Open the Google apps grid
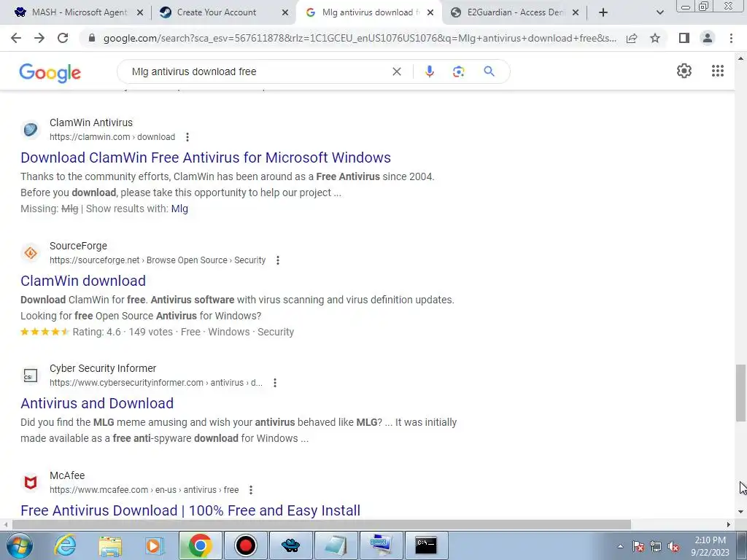This screenshot has width=747, height=560. pos(718,71)
